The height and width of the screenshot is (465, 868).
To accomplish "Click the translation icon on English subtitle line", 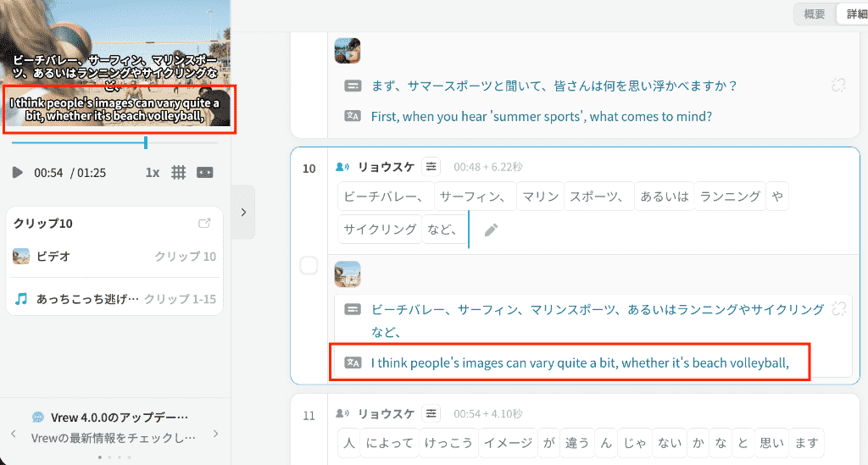I will point(353,363).
